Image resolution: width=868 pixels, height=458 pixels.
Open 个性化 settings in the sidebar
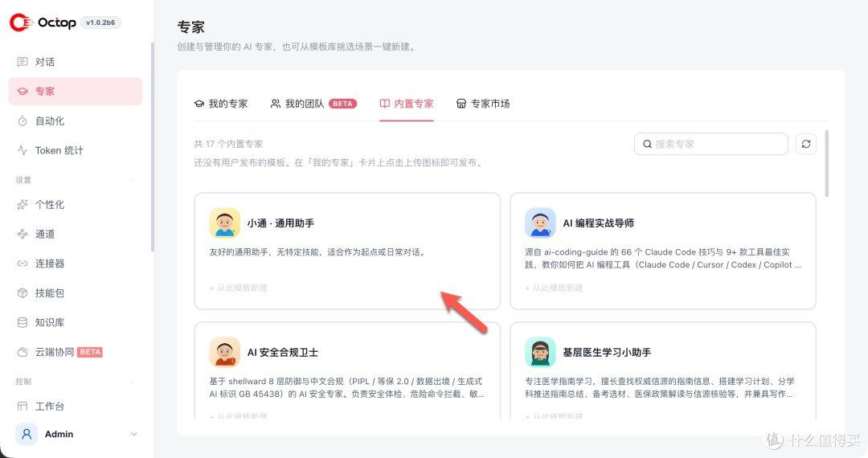coord(76,205)
